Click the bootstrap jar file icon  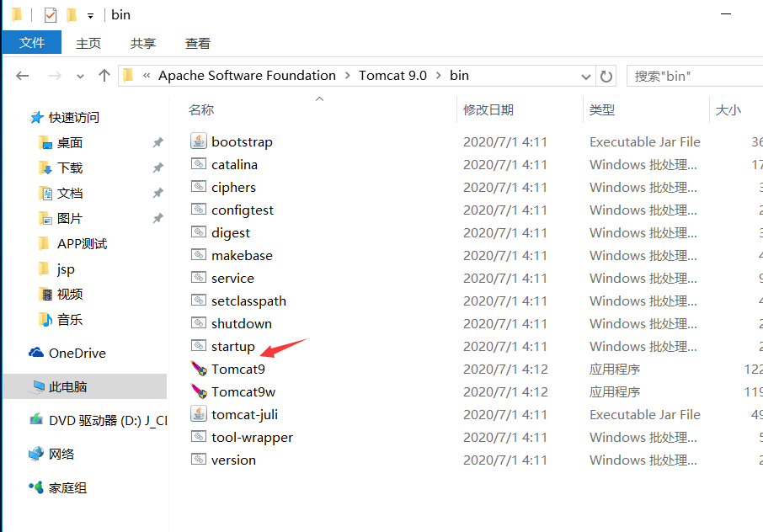pos(199,141)
